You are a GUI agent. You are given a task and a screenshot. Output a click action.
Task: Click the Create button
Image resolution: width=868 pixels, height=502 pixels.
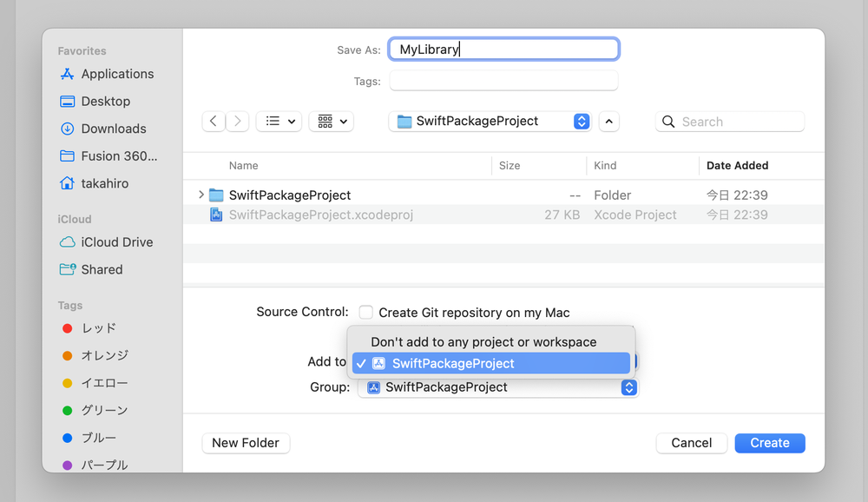point(769,443)
